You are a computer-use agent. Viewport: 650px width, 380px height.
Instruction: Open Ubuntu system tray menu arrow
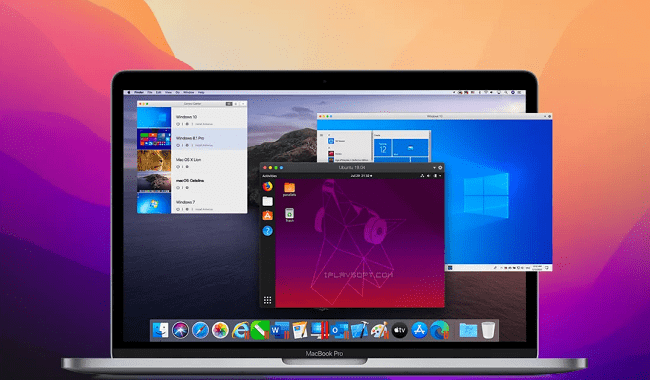pyautogui.click(x=440, y=176)
